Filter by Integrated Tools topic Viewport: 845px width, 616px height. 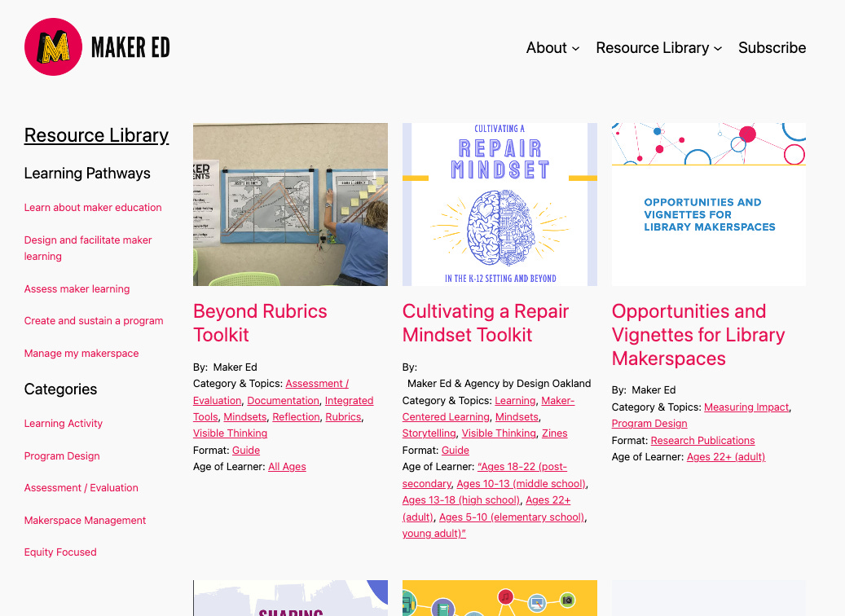pyautogui.click(x=284, y=408)
